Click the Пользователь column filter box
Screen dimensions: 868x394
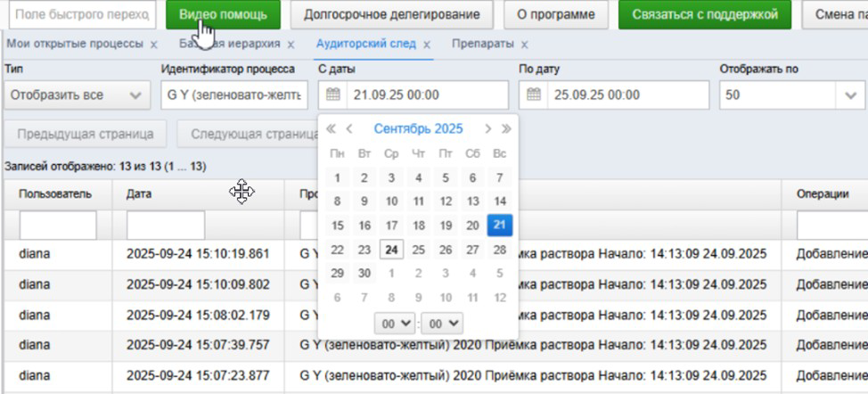coord(58,226)
